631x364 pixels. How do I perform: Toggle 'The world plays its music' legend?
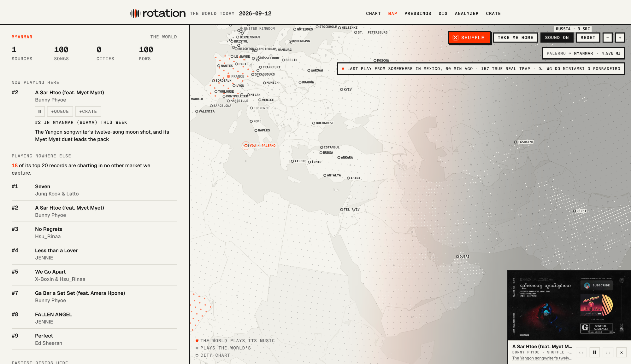[235, 341]
